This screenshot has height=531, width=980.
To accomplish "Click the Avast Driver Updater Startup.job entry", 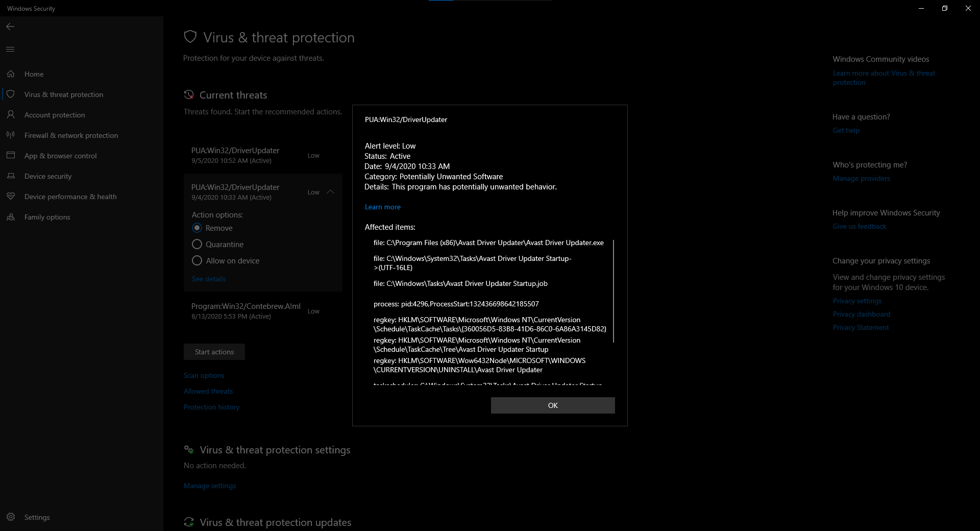I will 460,283.
